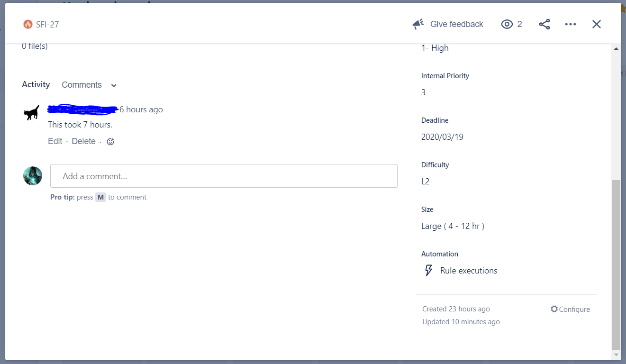The width and height of the screenshot is (626, 364).
Task: Delete the existing comment
Action: [x=83, y=141]
